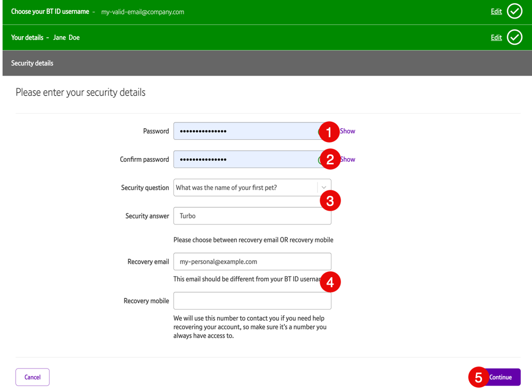The width and height of the screenshot is (532, 392).
Task: Click the 'Recovery email' label
Action: [148, 262]
